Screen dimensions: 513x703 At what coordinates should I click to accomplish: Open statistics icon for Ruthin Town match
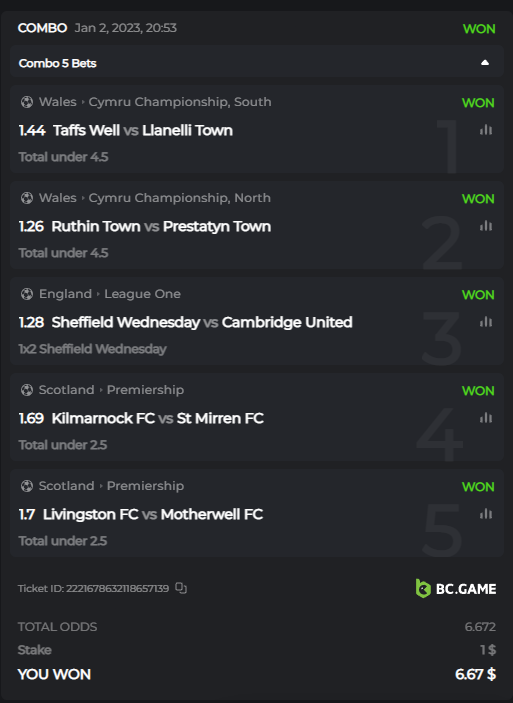click(486, 226)
